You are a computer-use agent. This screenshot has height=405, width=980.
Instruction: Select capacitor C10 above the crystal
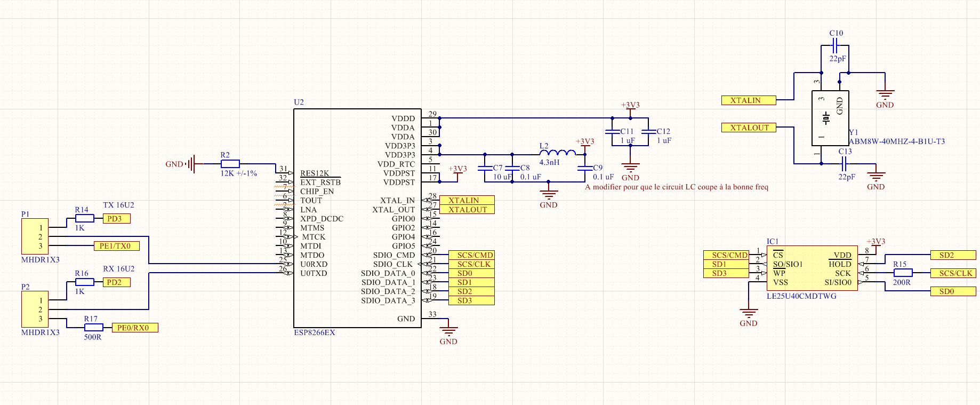coord(836,46)
